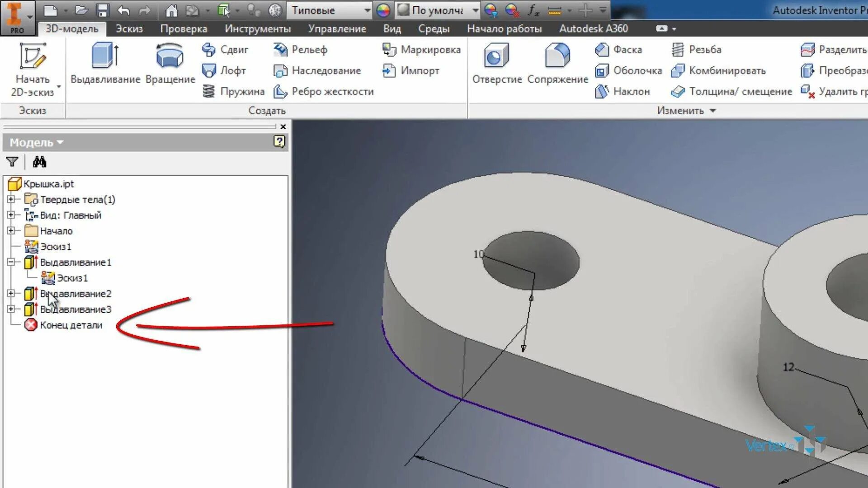Open the Инструменты ribbon tab
This screenshot has height=488, width=868.
click(x=257, y=28)
